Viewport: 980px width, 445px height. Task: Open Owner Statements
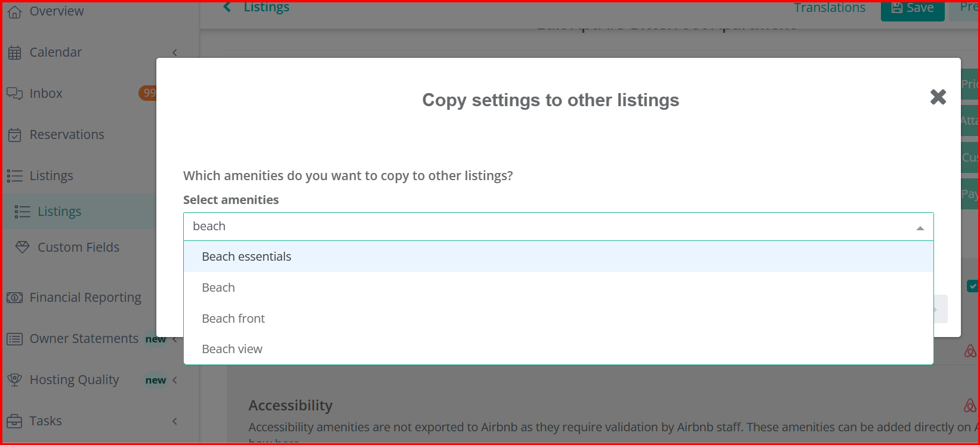click(x=84, y=339)
